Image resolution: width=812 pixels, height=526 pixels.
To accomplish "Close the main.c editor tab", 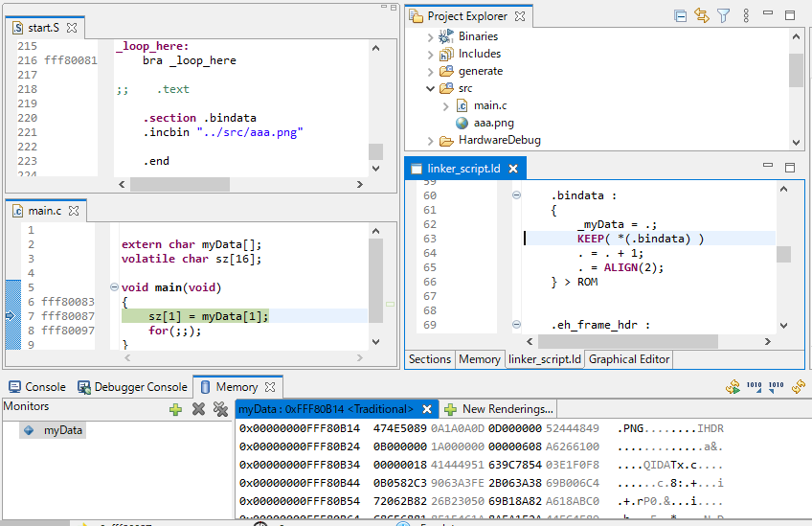I will (x=74, y=211).
